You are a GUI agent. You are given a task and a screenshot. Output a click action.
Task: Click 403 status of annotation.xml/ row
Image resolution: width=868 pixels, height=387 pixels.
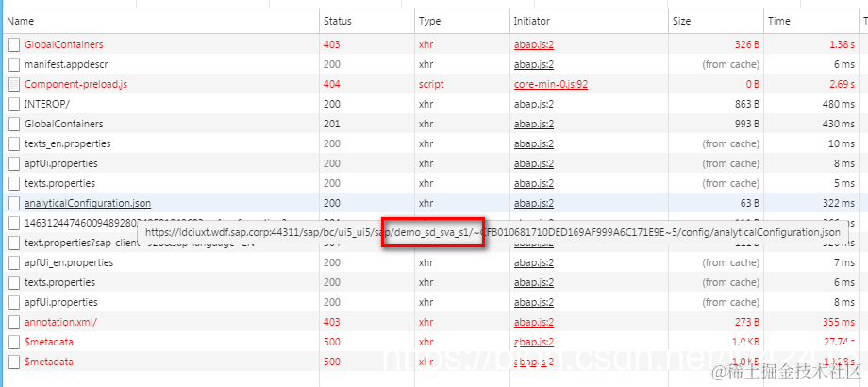(331, 322)
